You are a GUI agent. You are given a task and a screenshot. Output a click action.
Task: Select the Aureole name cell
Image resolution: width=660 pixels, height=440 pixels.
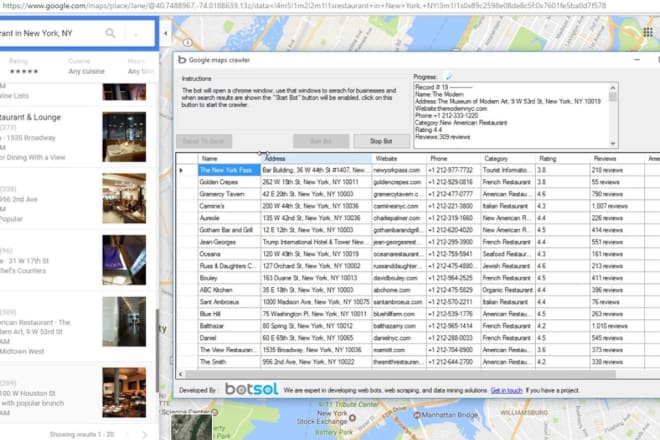point(229,218)
